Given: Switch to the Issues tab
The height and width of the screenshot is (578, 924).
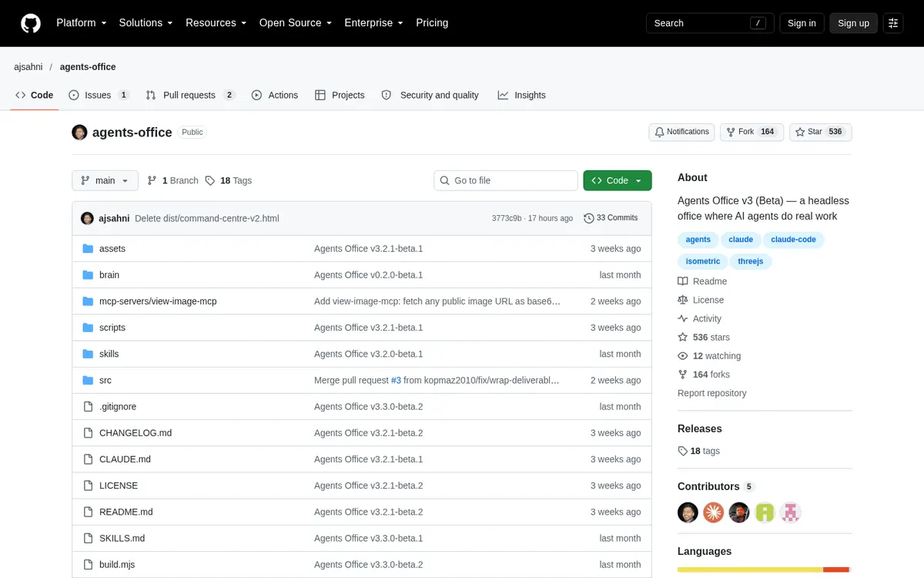Looking at the screenshot, I should coord(99,95).
